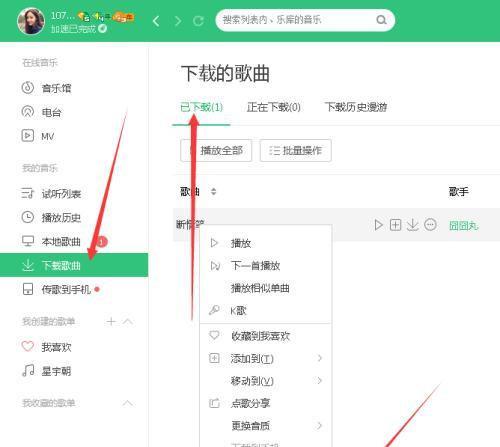Click the 播放历史 clock icon
The width and height of the screenshot is (500, 447).
28,217
